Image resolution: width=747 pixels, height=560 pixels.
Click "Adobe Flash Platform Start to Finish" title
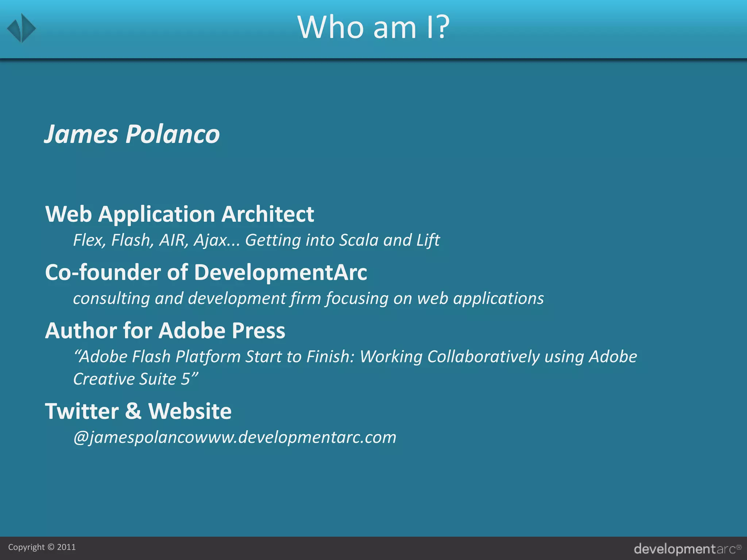(x=213, y=357)
